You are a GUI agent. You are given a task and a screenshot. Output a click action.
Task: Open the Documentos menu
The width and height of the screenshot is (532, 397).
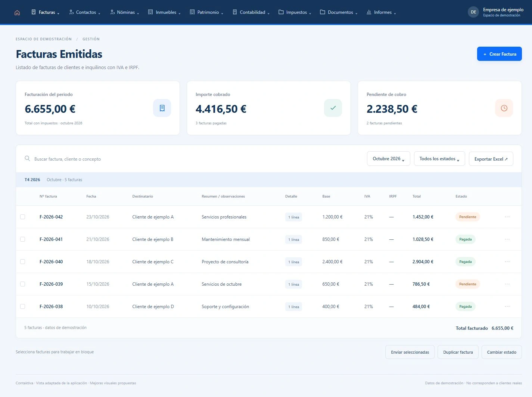coord(339,12)
